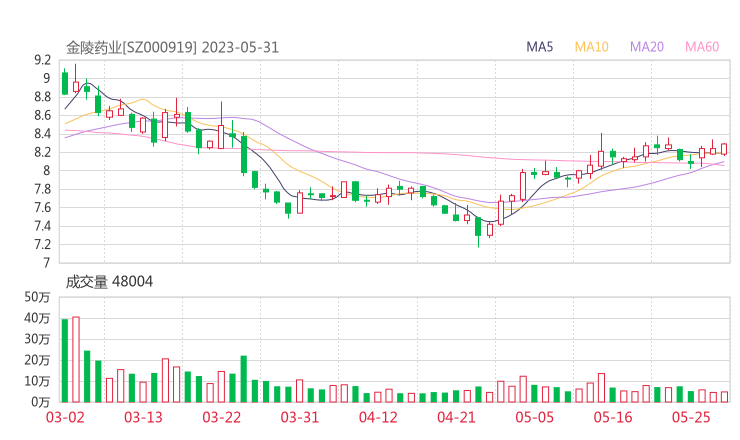740x440 pixels.
Task: Toggle the MA60 legend entry
Action: click(702, 47)
